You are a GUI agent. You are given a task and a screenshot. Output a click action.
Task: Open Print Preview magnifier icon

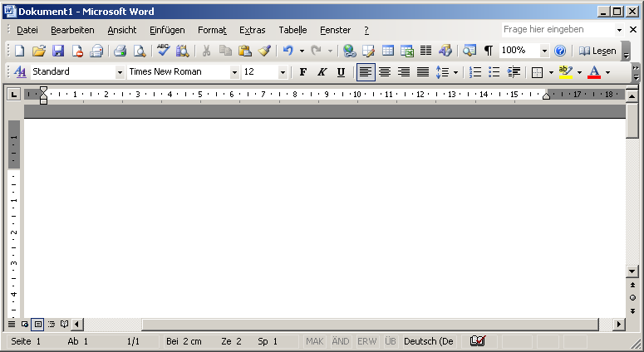tap(140, 51)
